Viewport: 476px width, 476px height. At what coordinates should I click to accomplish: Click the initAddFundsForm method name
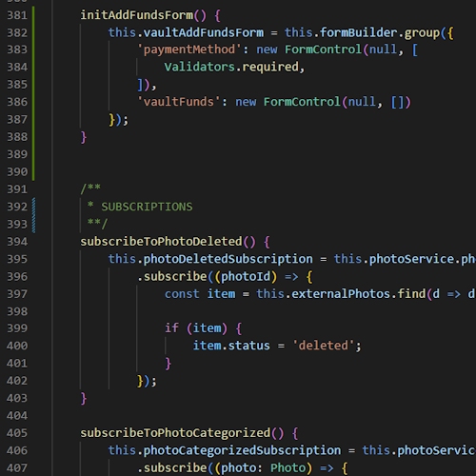click(137, 15)
